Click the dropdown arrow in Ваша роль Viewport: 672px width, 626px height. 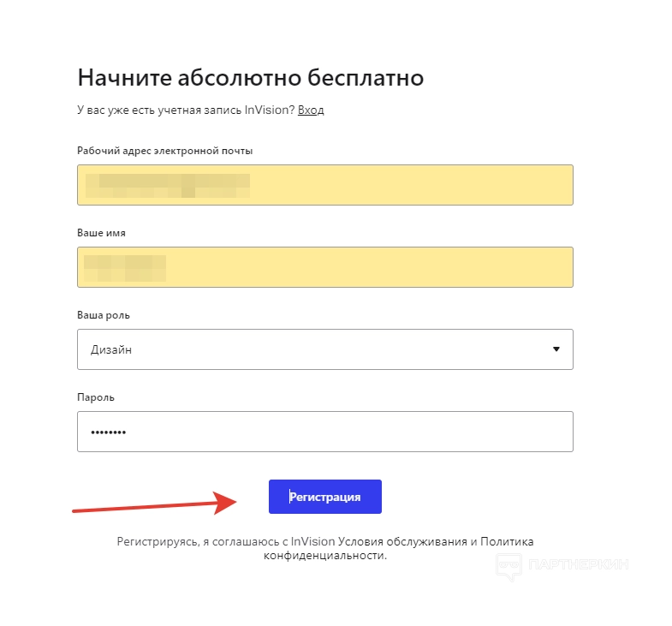556,349
